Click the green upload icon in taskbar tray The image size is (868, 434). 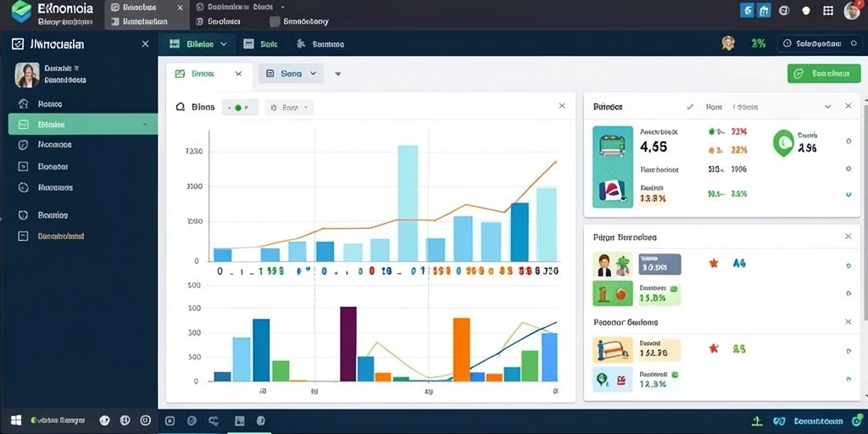757,421
